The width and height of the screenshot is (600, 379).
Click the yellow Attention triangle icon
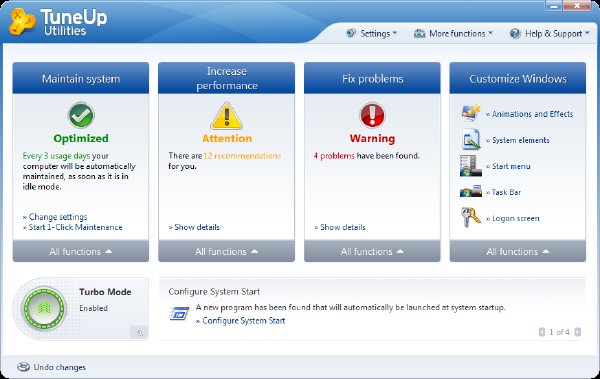click(x=227, y=116)
